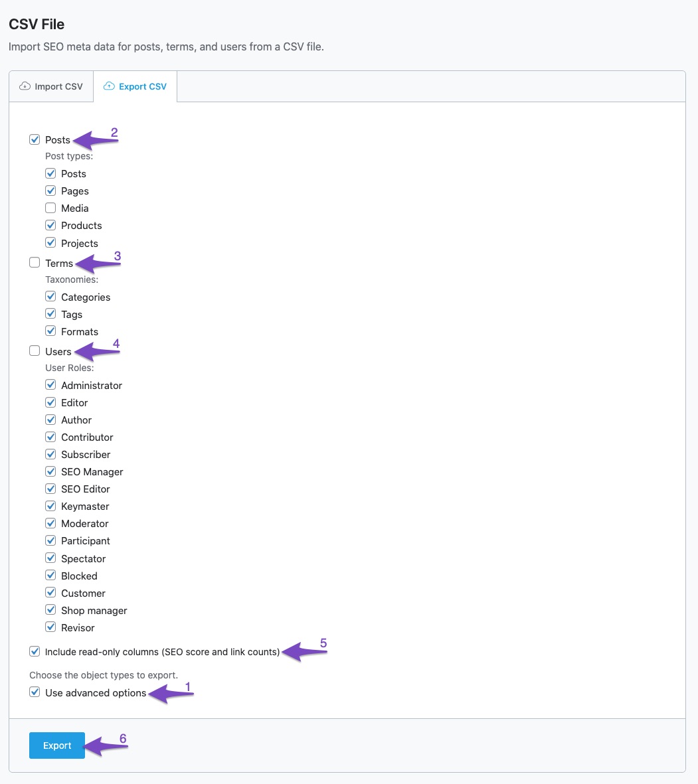
Task: Select the Export CSV tab
Action: [x=135, y=86]
